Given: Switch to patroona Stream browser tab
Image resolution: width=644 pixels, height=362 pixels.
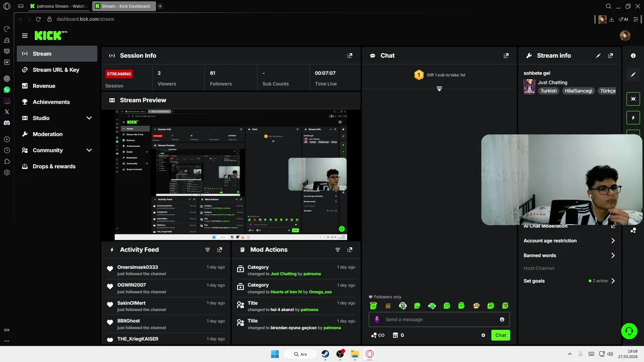Looking at the screenshot, I should click(x=58, y=6).
